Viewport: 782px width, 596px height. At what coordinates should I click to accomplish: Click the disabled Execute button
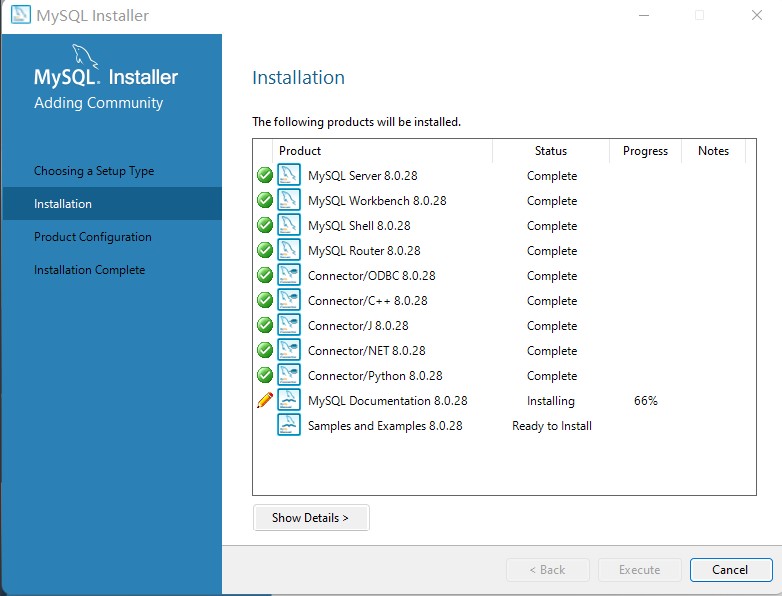coord(640,570)
